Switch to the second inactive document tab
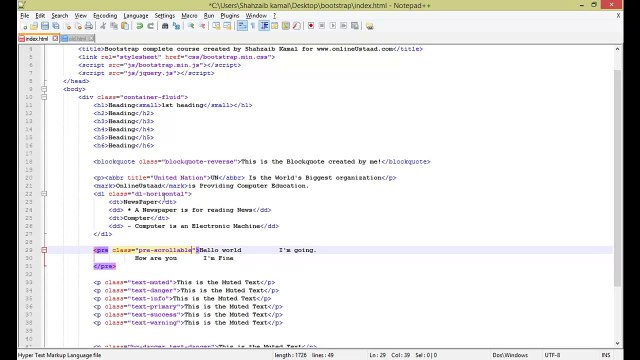The height and width of the screenshot is (360, 640). (77, 39)
